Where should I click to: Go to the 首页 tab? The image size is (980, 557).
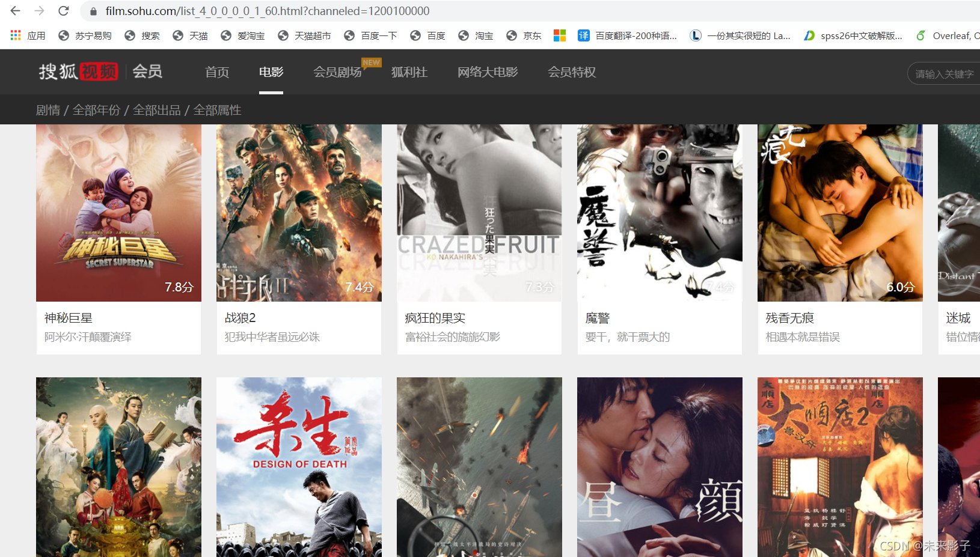(217, 72)
